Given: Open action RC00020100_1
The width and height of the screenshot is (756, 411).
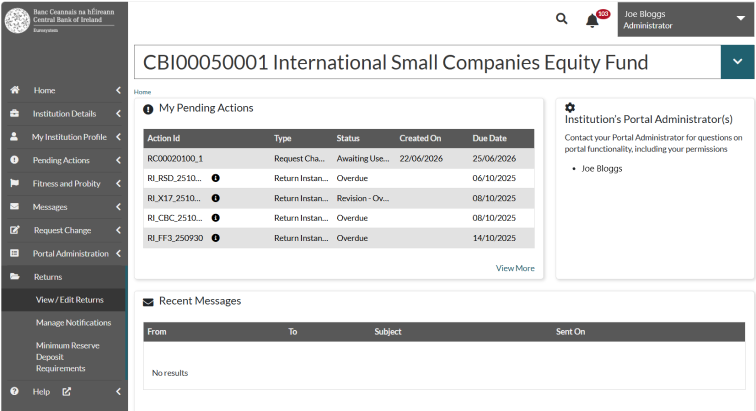Looking at the screenshot, I should tap(175, 158).
